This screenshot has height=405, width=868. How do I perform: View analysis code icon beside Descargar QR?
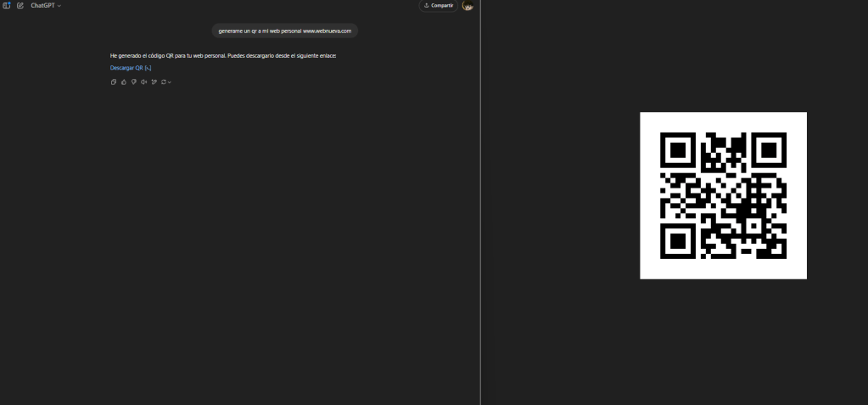(x=148, y=68)
